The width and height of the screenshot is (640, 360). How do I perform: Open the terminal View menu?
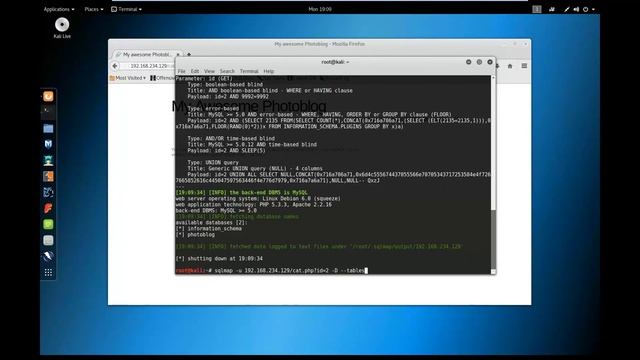[x=209, y=71]
